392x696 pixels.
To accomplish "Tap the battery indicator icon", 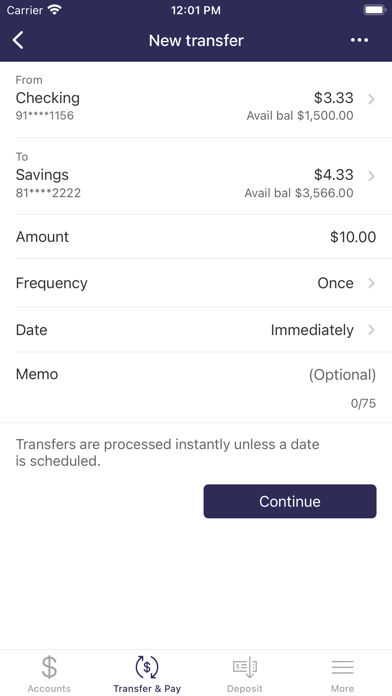I will coord(375,10).
